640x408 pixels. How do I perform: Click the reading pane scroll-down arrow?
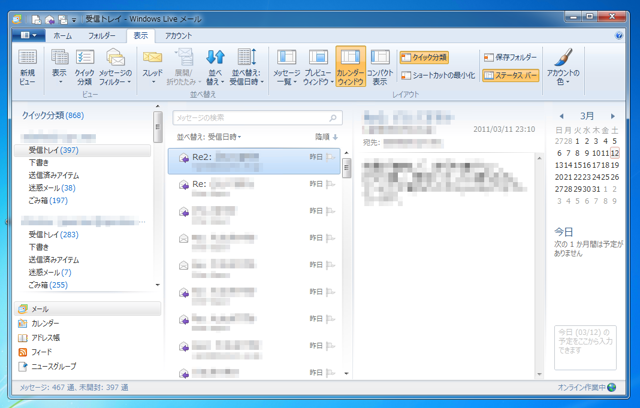click(539, 374)
